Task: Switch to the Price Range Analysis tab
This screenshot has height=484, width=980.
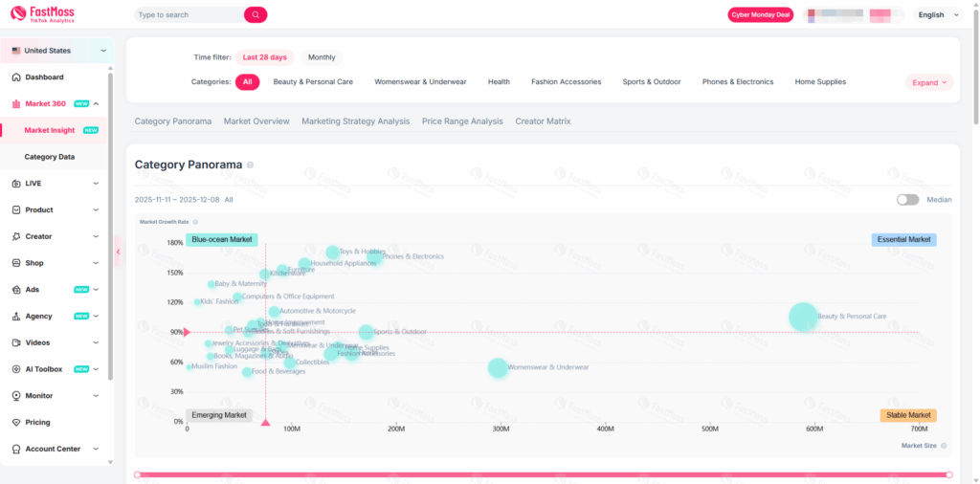Action: 462,121
